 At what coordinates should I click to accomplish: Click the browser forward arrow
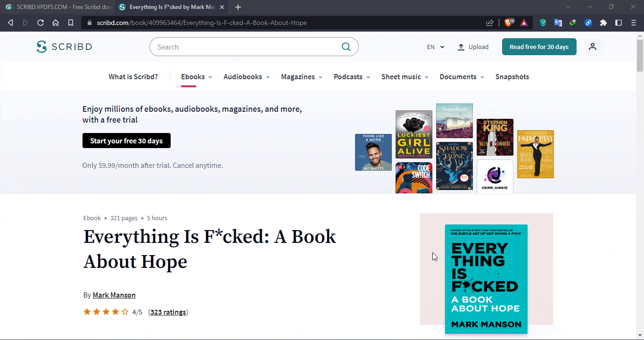[25, 23]
